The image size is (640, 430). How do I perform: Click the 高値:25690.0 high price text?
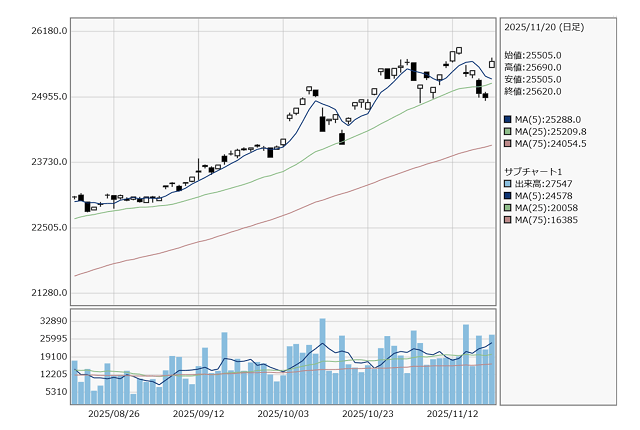pos(533,67)
